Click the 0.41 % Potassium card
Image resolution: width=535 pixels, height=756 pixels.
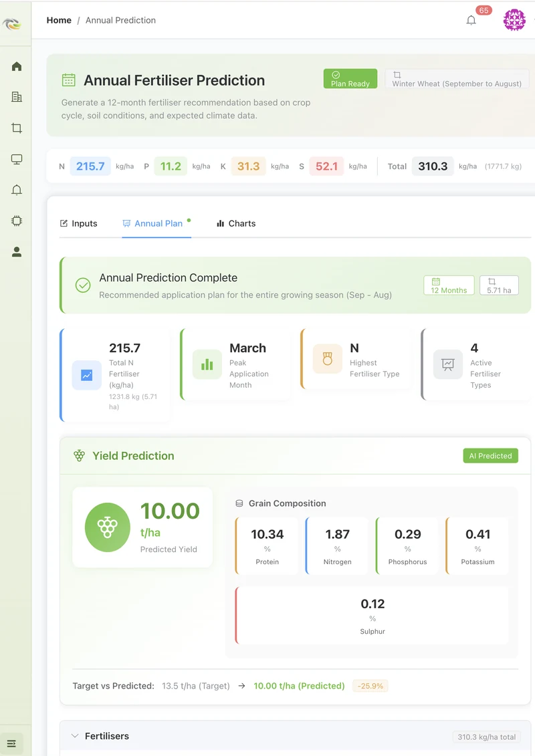(477, 546)
